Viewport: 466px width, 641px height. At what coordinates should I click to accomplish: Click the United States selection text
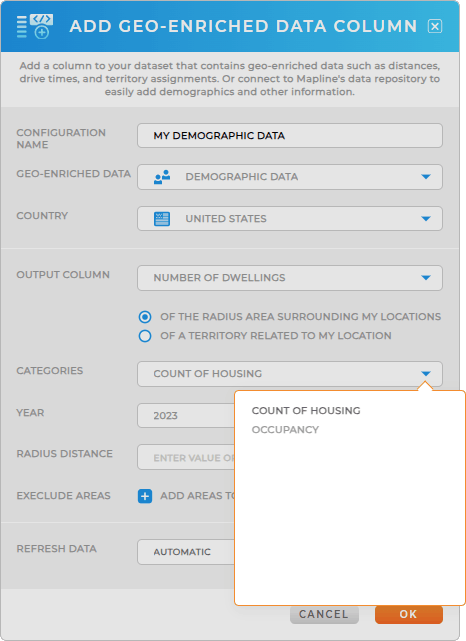[226, 219]
